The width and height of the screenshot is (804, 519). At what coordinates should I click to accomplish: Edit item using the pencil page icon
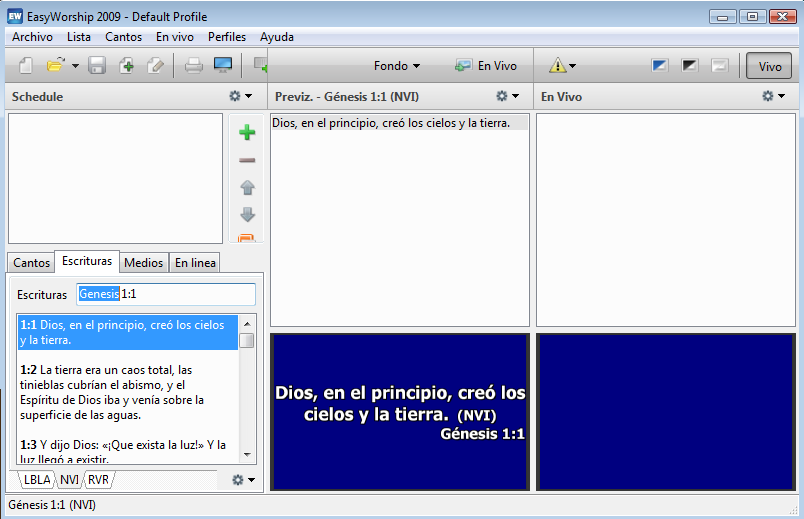click(155, 66)
